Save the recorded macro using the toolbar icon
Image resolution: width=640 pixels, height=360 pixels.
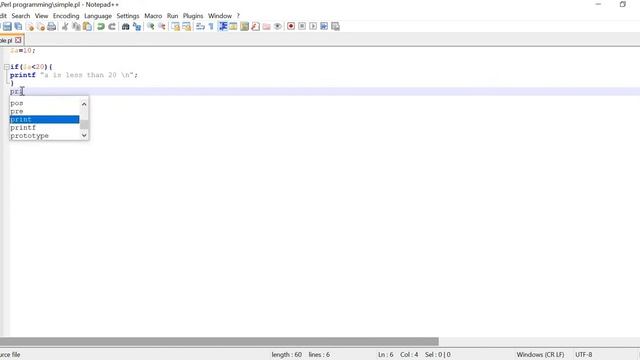pos(335,27)
